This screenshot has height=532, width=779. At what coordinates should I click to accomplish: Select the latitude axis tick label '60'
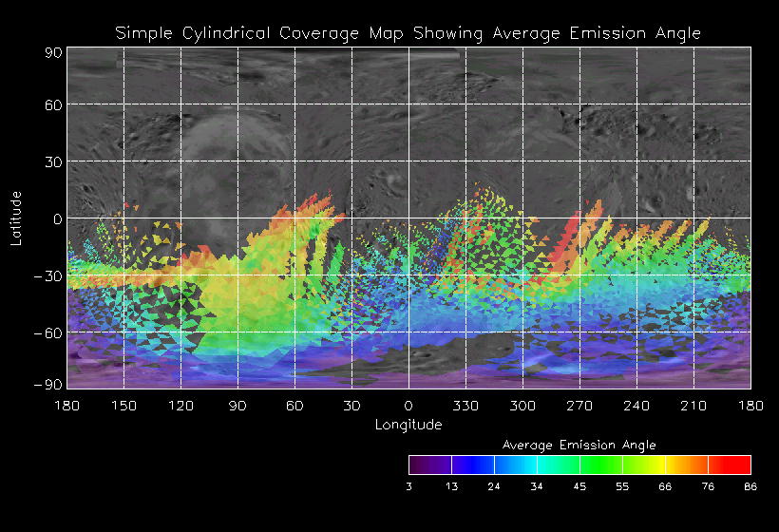point(53,104)
